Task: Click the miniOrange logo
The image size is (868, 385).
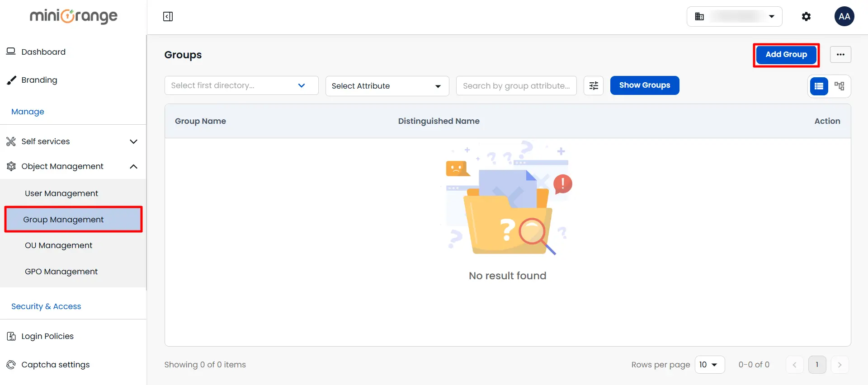Action: [x=74, y=16]
